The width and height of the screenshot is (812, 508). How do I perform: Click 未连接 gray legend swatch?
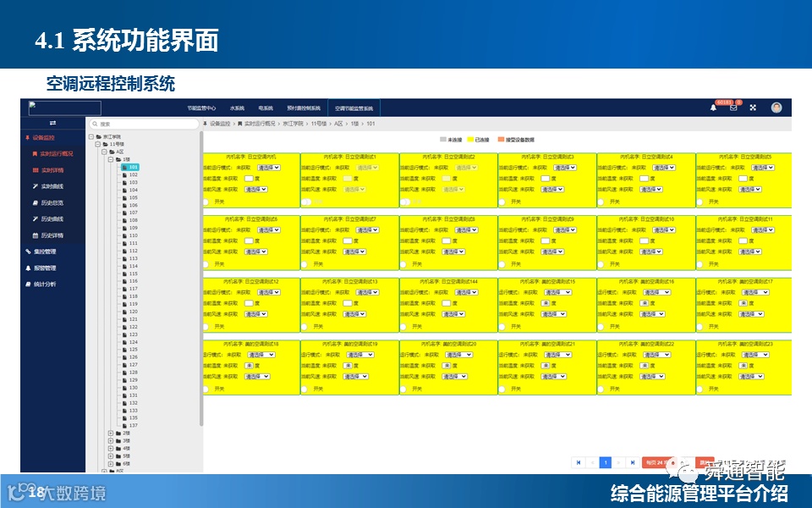[x=442, y=140]
